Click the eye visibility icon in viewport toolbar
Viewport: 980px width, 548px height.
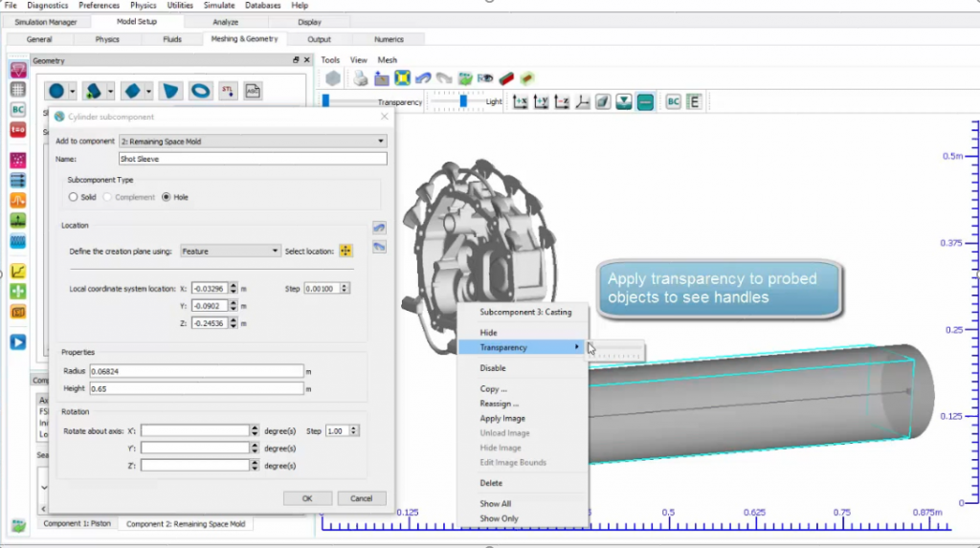click(486, 78)
